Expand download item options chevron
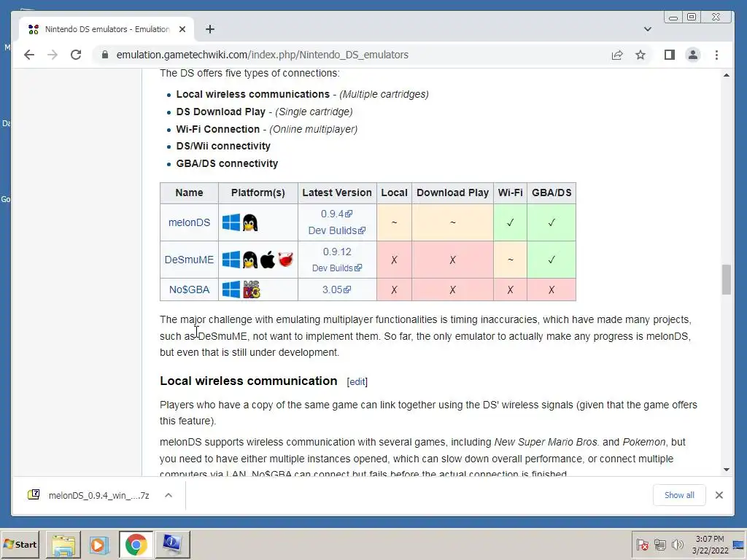 point(169,495)
